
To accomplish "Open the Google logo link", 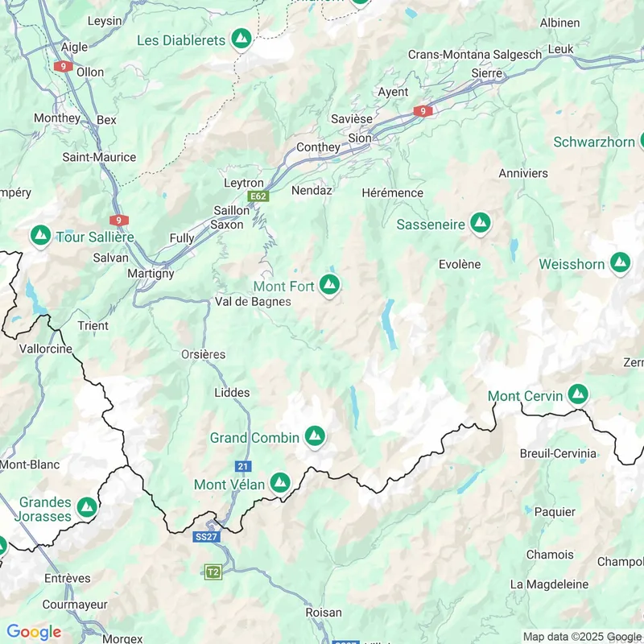I will click(34, 632).
